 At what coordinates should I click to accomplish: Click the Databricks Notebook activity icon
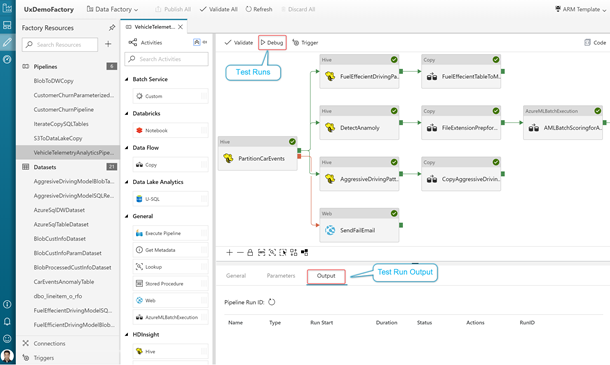pyautogui.click(x=139, y=130)
